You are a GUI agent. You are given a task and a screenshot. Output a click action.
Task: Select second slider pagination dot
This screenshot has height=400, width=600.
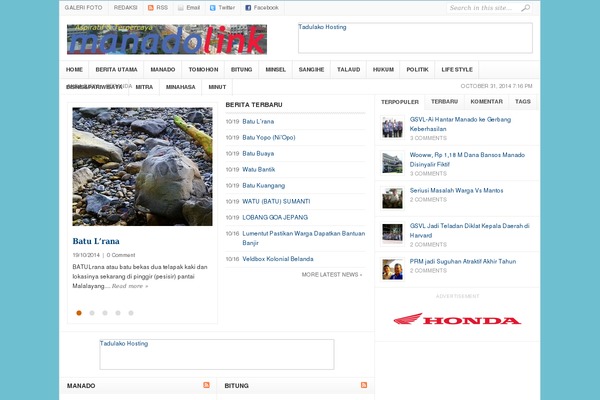click(x=92, y=313)
